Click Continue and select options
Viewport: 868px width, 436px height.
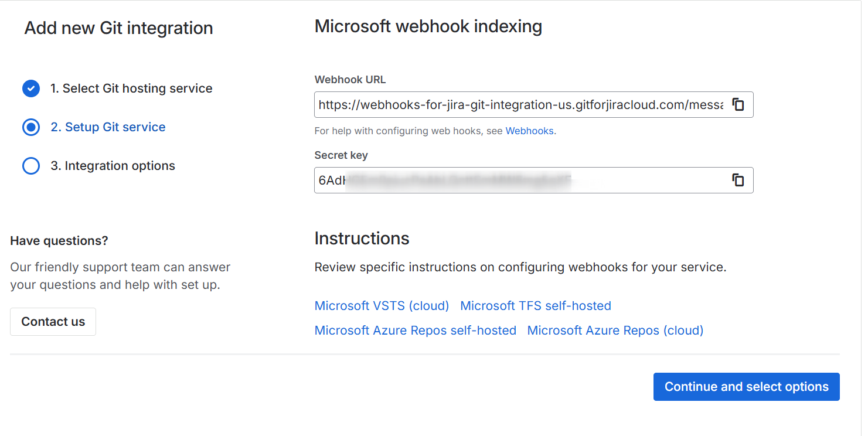click(746, 387)
